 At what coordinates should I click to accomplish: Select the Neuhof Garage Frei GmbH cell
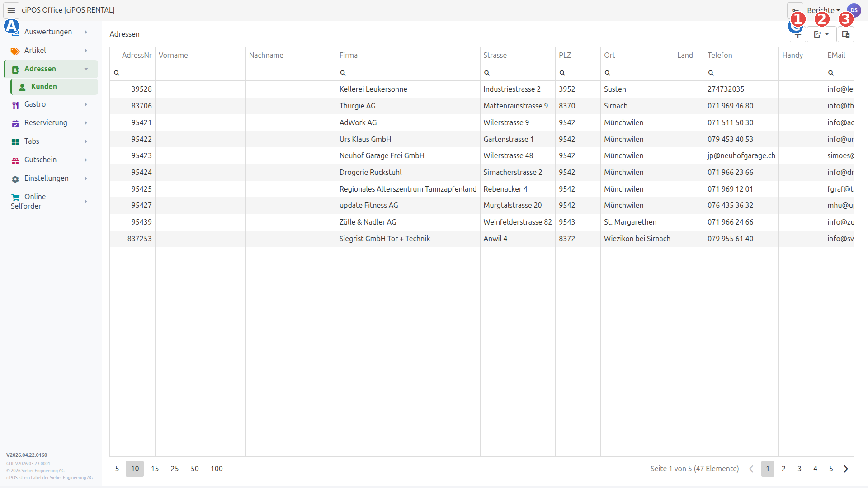[408, 156]
